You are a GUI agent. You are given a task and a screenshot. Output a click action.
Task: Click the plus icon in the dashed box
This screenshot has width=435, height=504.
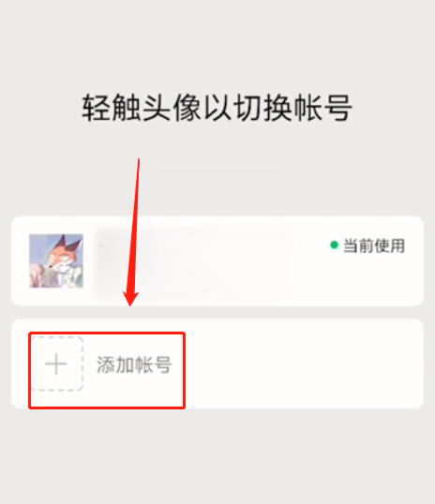[x=56, y=364]
